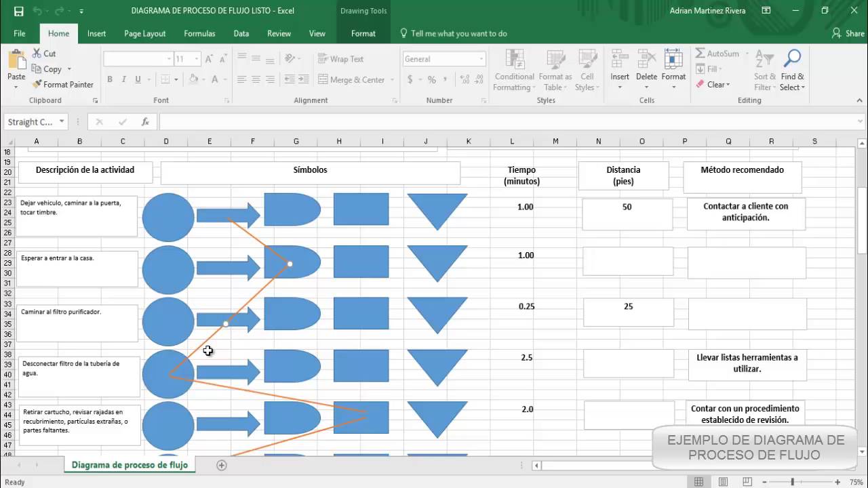The height and width of the screenshot is (488, 868).
Task: Click Ribbon Display Options icon
Action: point(766,11)
